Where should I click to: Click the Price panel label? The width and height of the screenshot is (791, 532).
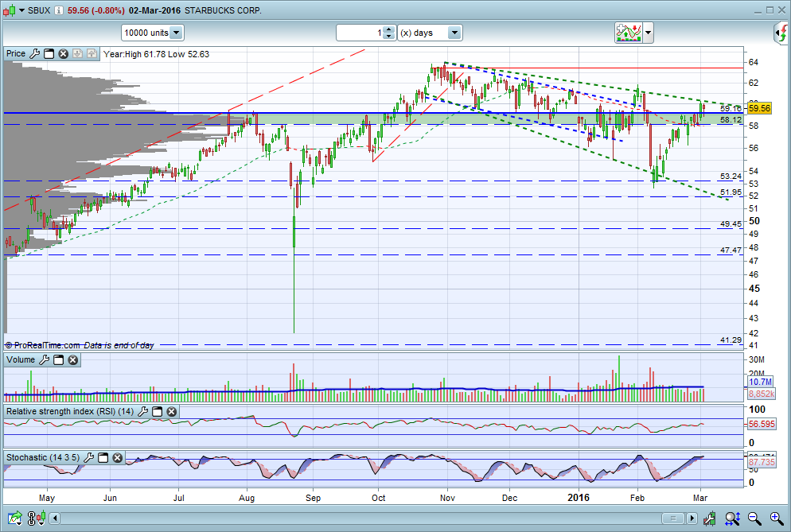click(x=16, y=53)
